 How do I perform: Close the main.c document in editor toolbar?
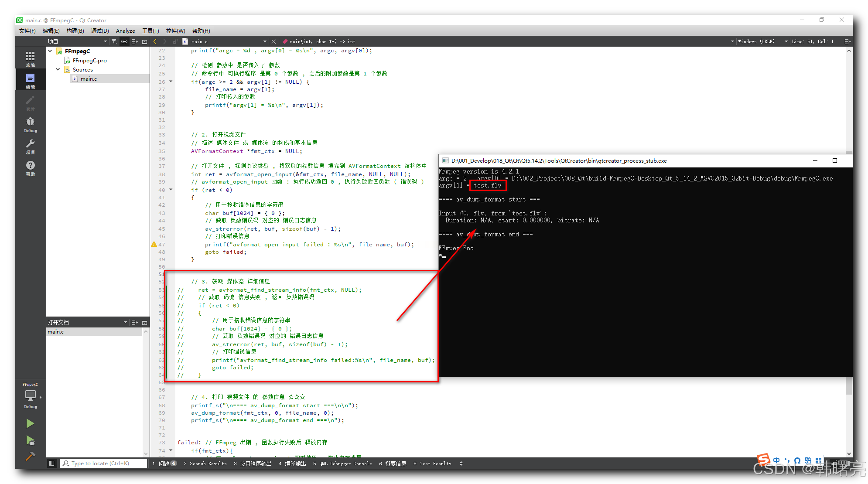pos(273,41)
